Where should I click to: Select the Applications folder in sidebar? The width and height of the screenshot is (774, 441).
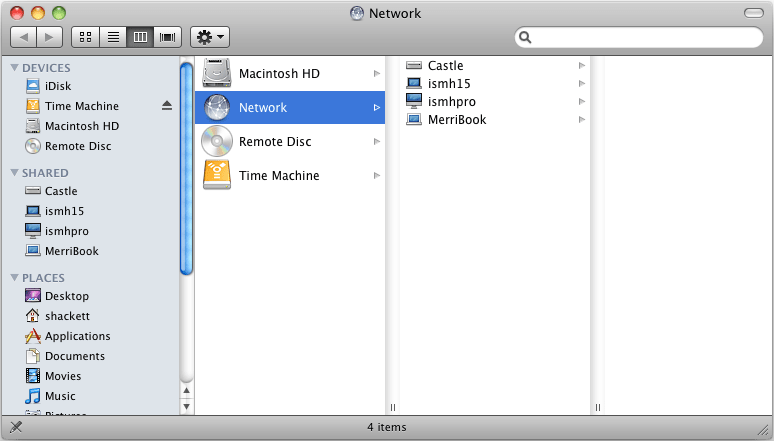tap(77, 336)
